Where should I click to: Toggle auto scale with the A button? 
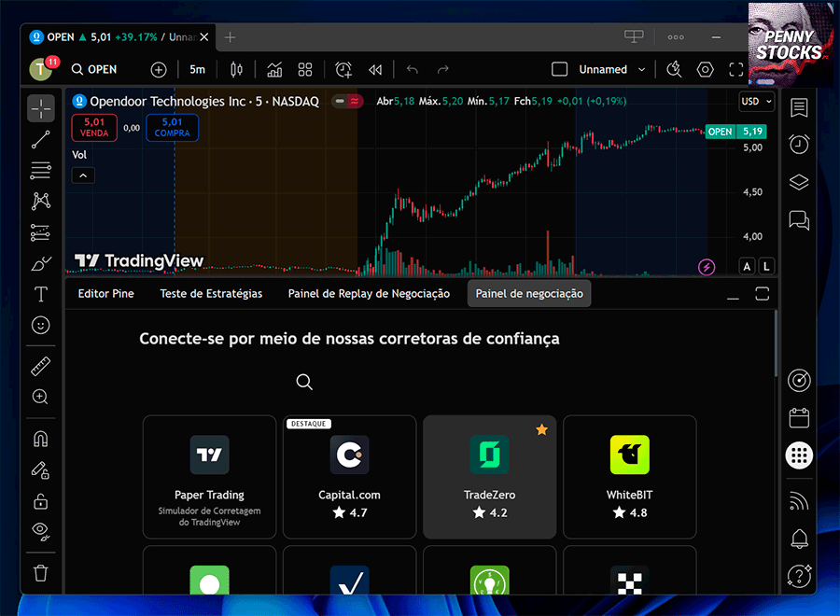click(x=747, y=266)
